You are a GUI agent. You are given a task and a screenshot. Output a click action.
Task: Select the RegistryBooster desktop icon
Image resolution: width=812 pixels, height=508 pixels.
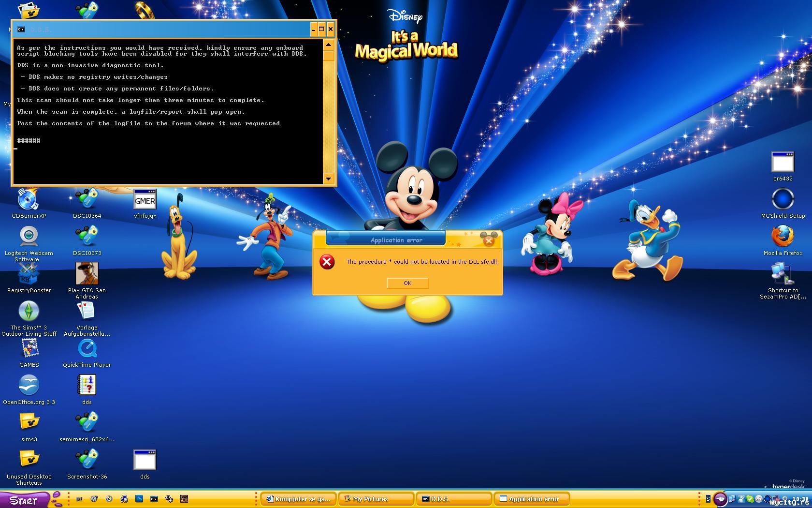click(x=29, y=279)
